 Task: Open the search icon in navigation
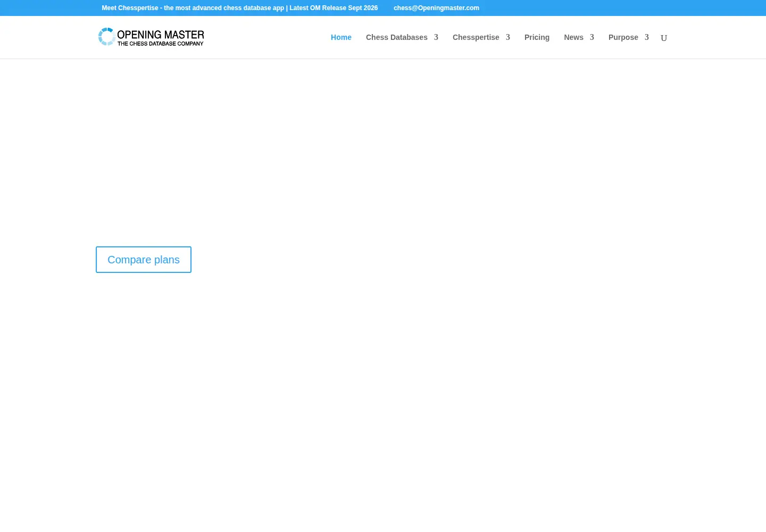click(664, 38)
